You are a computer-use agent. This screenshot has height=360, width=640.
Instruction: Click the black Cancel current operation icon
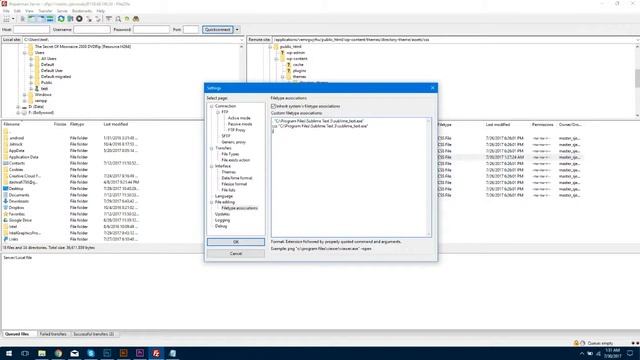click(79, 19)
